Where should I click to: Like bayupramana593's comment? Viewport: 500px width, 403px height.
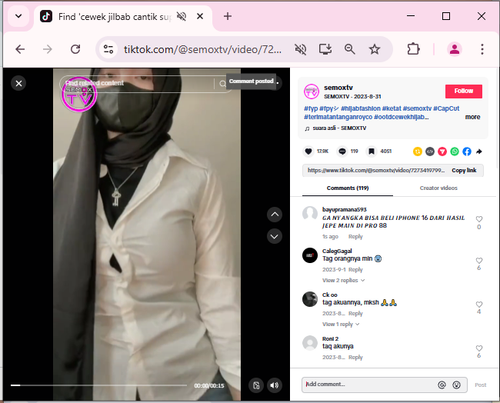coord(479,219)
